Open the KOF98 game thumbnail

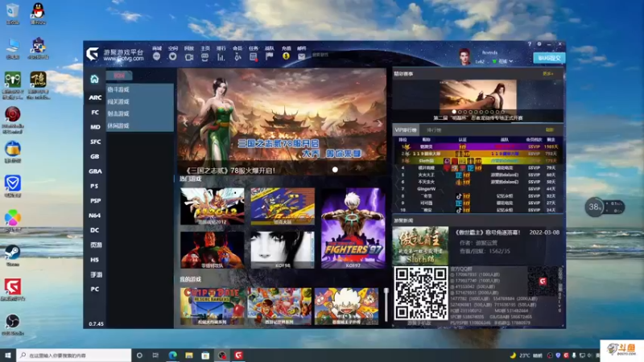point(283,249)
